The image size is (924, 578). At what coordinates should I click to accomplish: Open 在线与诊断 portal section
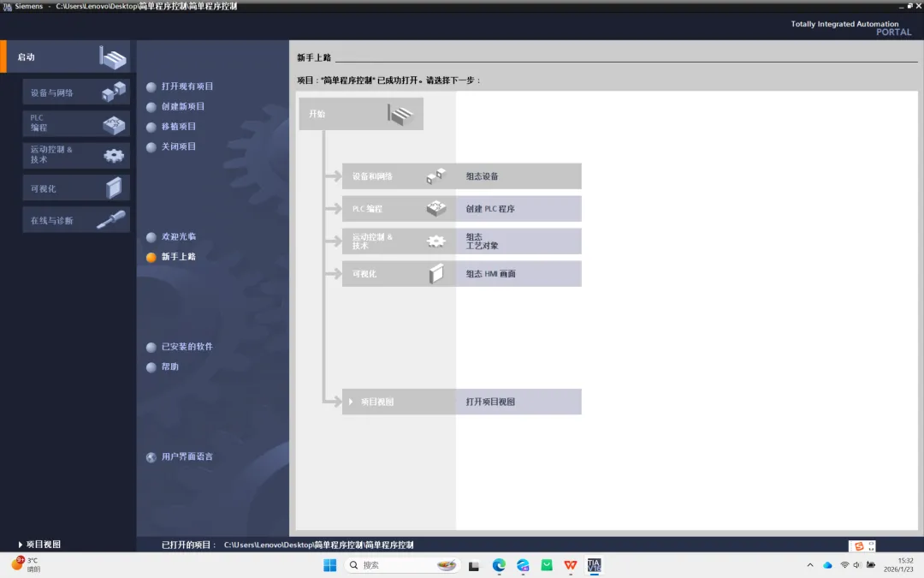pyautogui.click(x=76, y=220)
